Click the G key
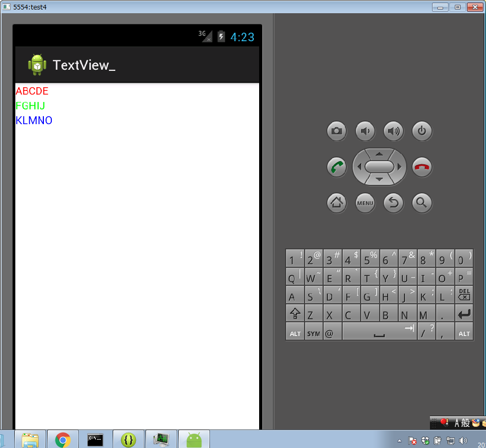 pos(370,294)
